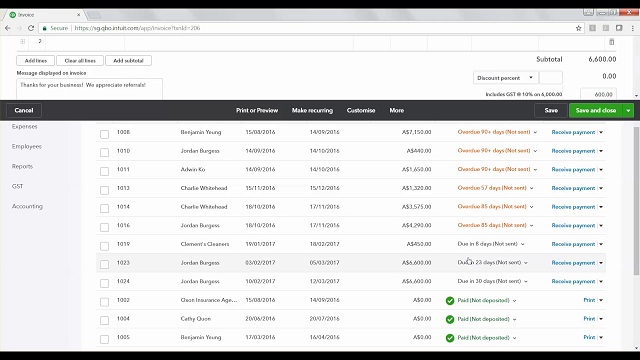Click Print or Preview
Screen dimensions: 640x360
click(x=257, y=110)
